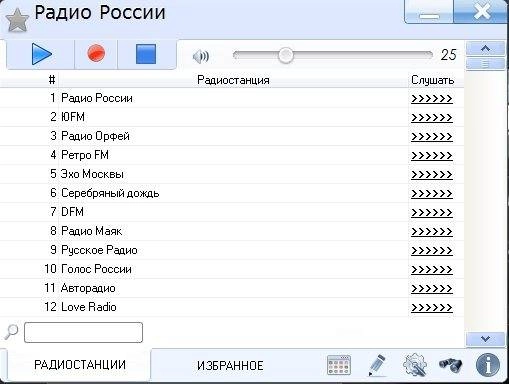Click the up arrow scroll button

pyautogui.click(x=485, y=49)
